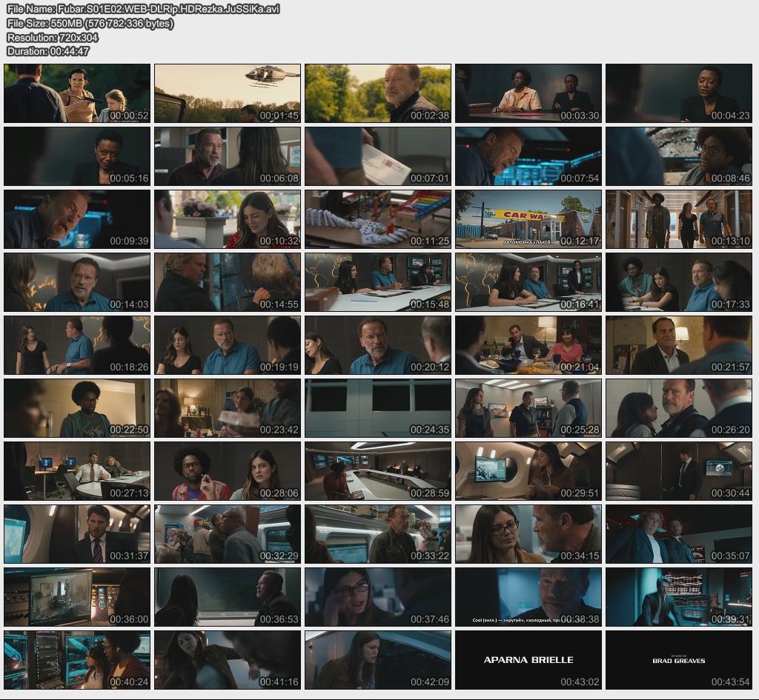This screenshot has width=759, height=700.
Task: Select the thumbnail at 00:33:22
Action: pyautogui.click(x=378, y=534)
